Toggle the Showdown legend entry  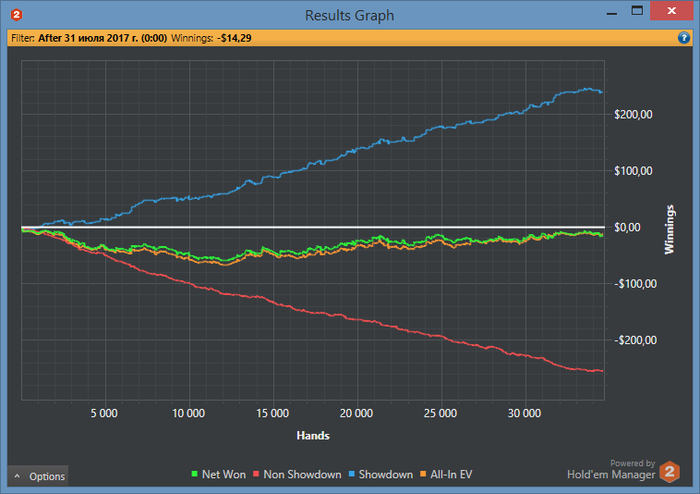(381, 474)
